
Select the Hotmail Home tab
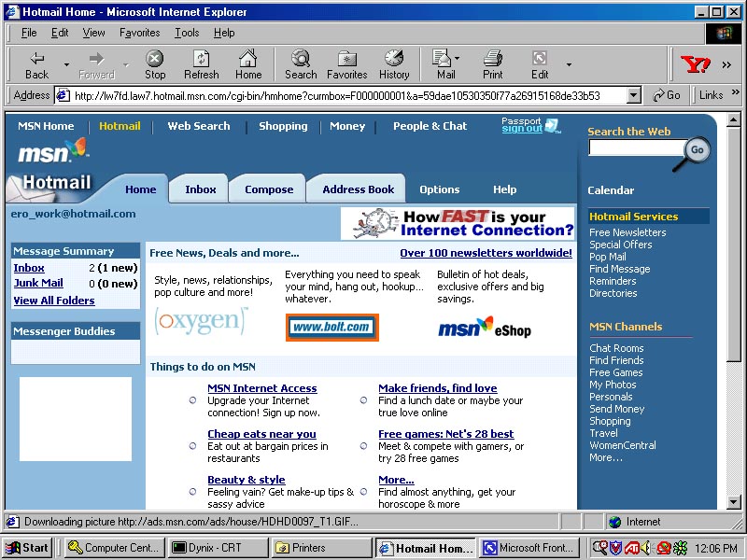click(140, 189)
